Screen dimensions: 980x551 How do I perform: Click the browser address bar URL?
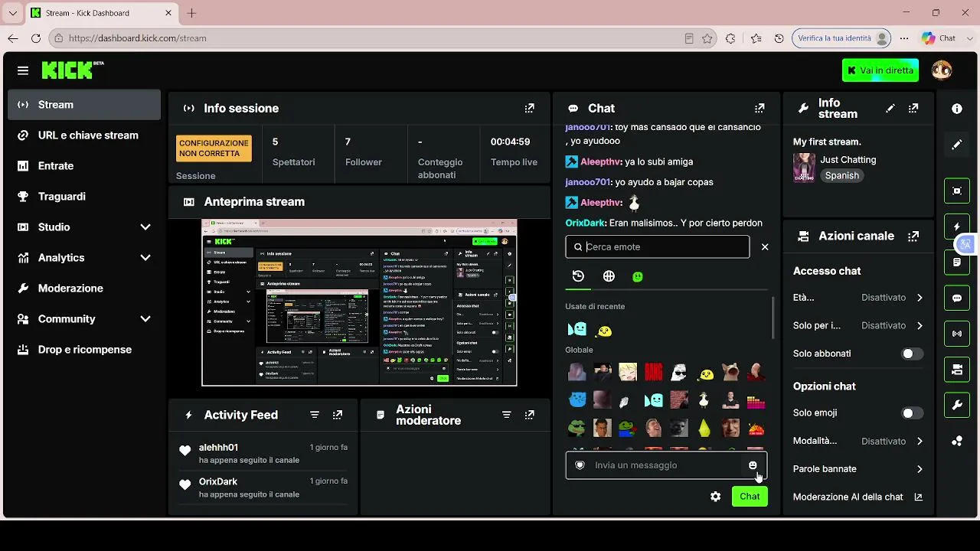tap(138, 38)
